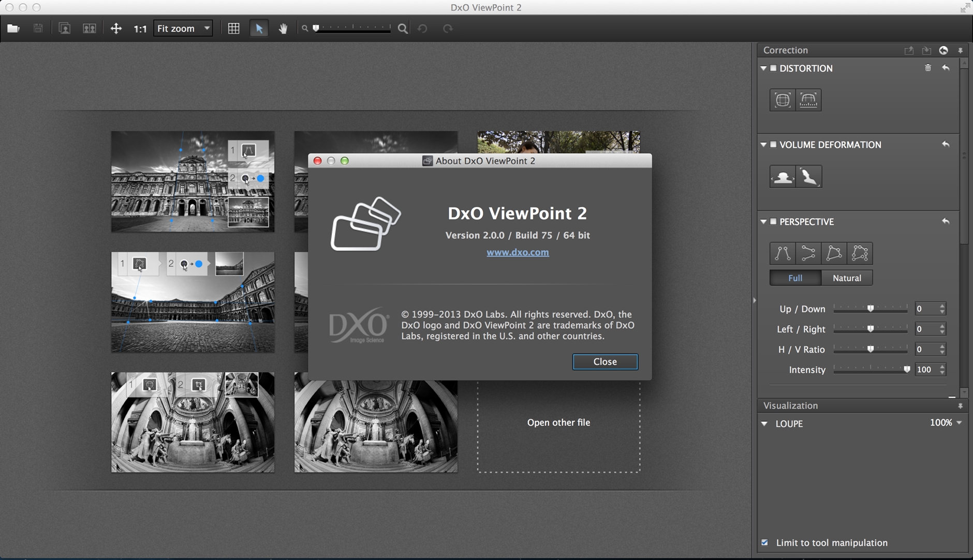Click the redo arrow in toolbar
This screenshot has width=973, height=560.
click(448, 28)
